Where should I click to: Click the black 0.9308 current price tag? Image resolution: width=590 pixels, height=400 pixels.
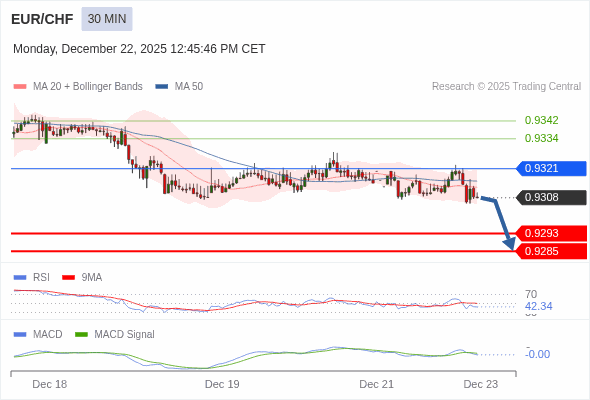[x=551, y=197]
